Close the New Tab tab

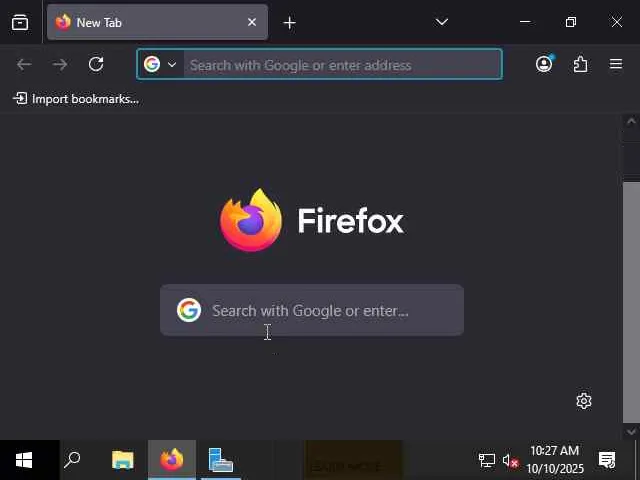pos(252,22)
